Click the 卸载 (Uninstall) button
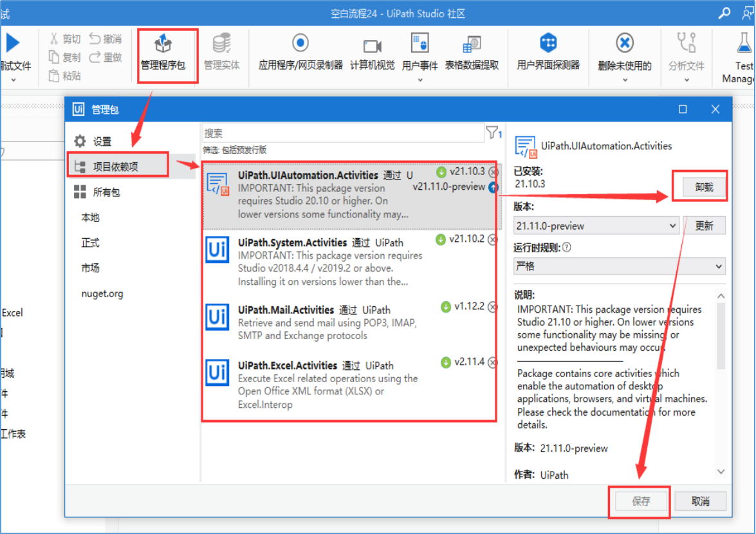This screenshot has width=756, height=534. pos(704,187)
